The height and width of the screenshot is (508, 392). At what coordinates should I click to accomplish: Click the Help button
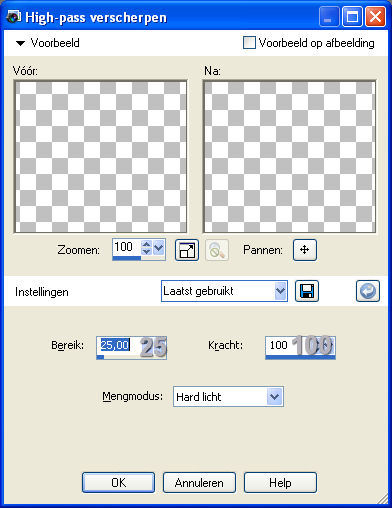(x=280, y=482)
